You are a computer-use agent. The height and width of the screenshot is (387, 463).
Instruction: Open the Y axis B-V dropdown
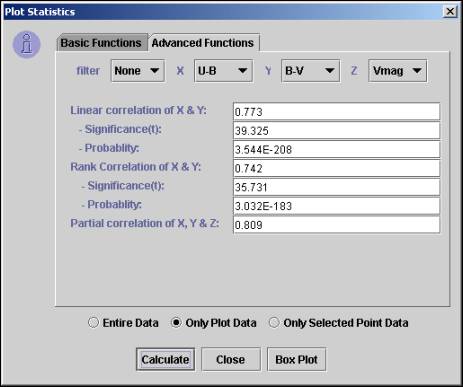(x=310, y=71)
